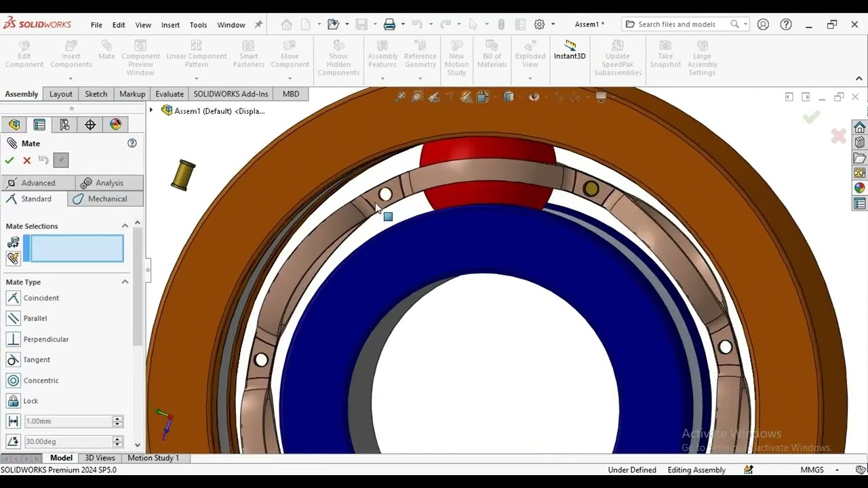Choose the Coincident mate type

(33, 298)
